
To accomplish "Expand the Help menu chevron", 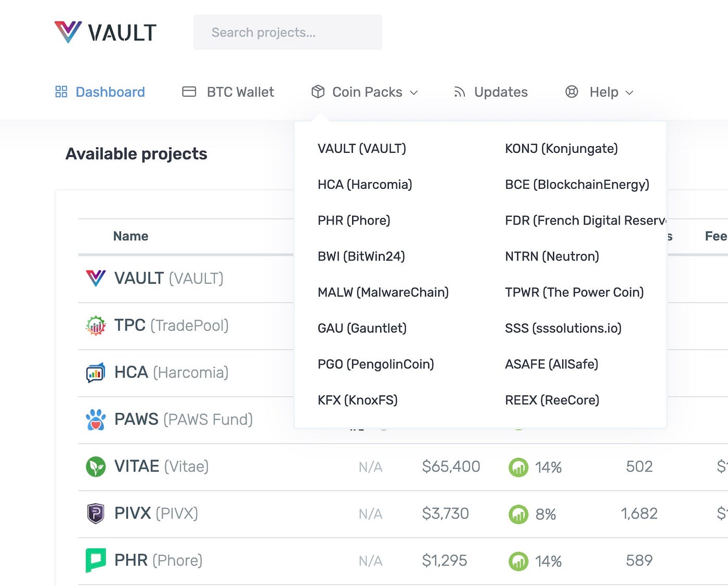I will coord(629,93).
